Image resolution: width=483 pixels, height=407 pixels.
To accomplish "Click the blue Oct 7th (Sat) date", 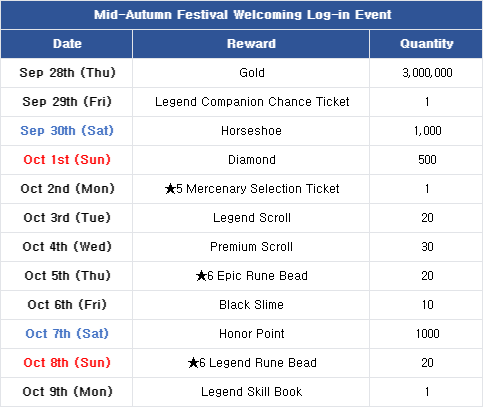I will [x=67, y=334].
